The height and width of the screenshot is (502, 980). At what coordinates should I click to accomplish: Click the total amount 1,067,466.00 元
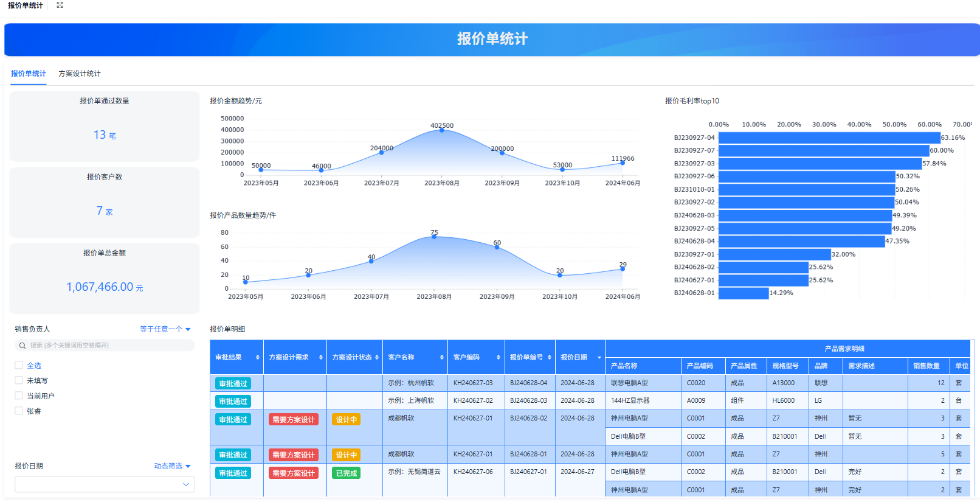point(105,287)
